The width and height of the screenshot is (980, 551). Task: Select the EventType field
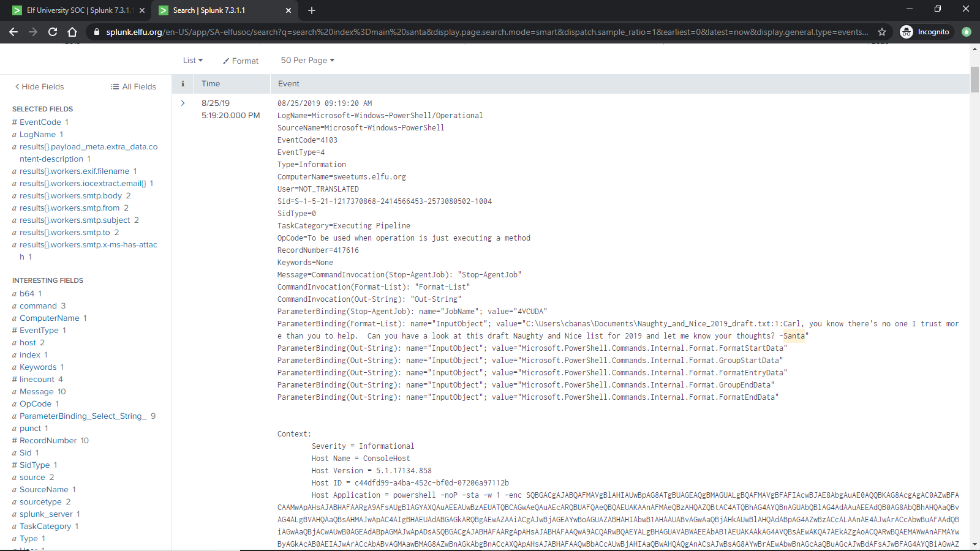[39, 331]
